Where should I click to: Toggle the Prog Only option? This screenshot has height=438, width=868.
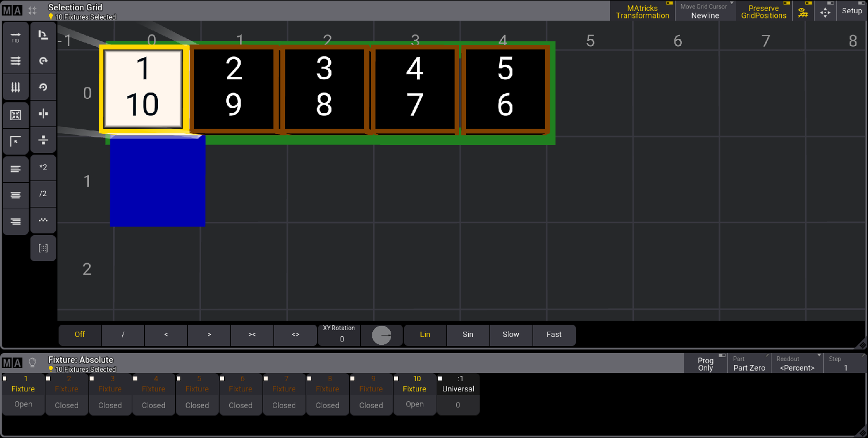(705, 364)
